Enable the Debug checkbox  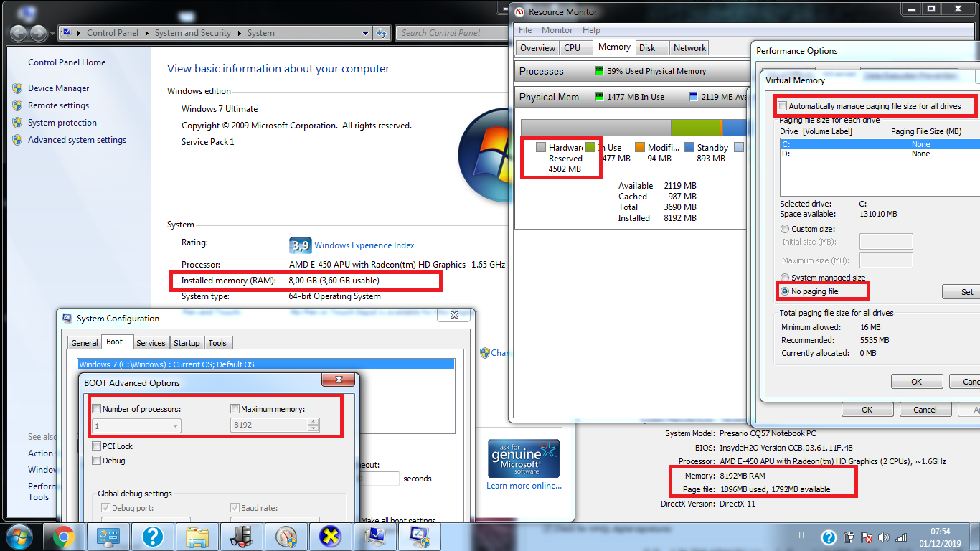pyautogui.click(x=97, y=461)
